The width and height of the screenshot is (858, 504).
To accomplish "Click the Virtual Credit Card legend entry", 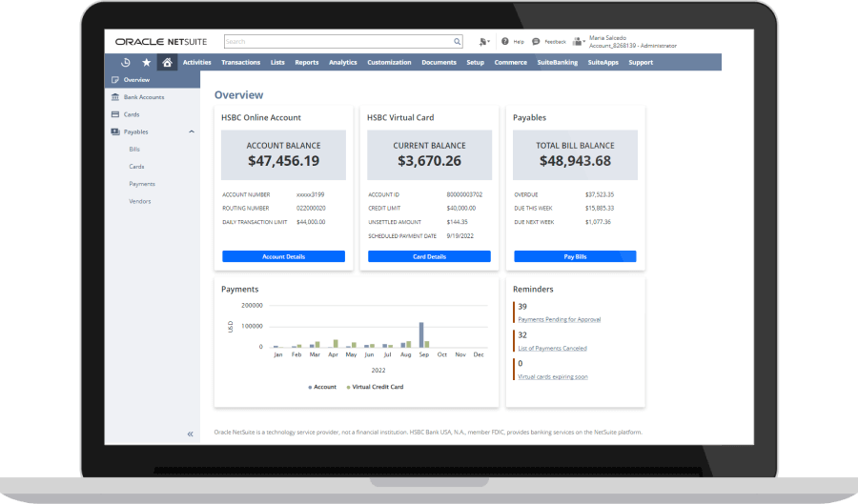I will [375, 387].
